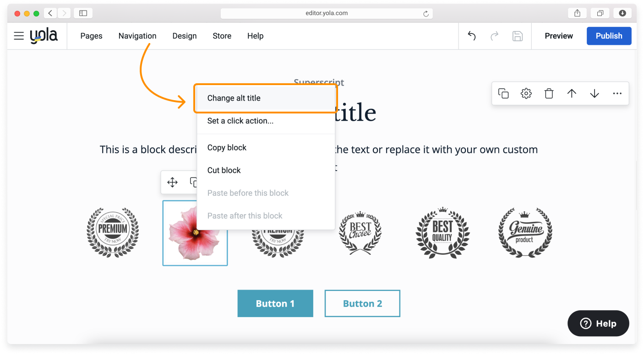Open more options ellipsis in block toolbar
This screenshot has height=355, width=644.
pos(617,93)
